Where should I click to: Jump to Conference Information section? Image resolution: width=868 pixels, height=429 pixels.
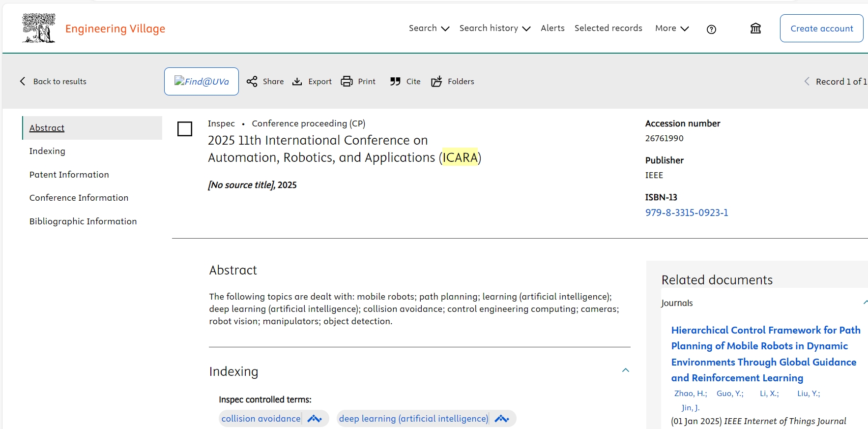[x=79, y=198]
